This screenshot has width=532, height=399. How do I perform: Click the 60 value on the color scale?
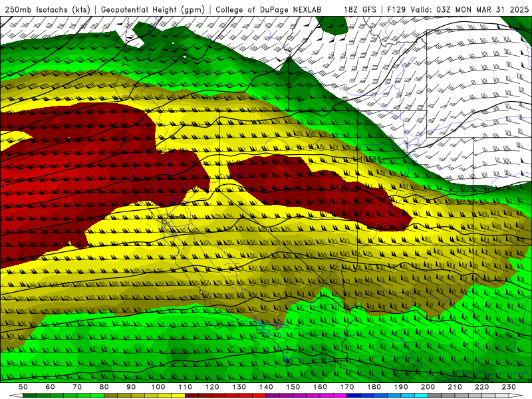(x=51, y=387)
